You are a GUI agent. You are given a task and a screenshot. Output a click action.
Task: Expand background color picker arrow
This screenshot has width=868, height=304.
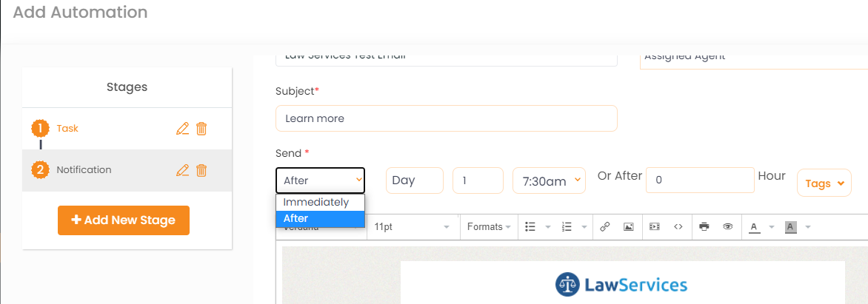click(808, 226)
